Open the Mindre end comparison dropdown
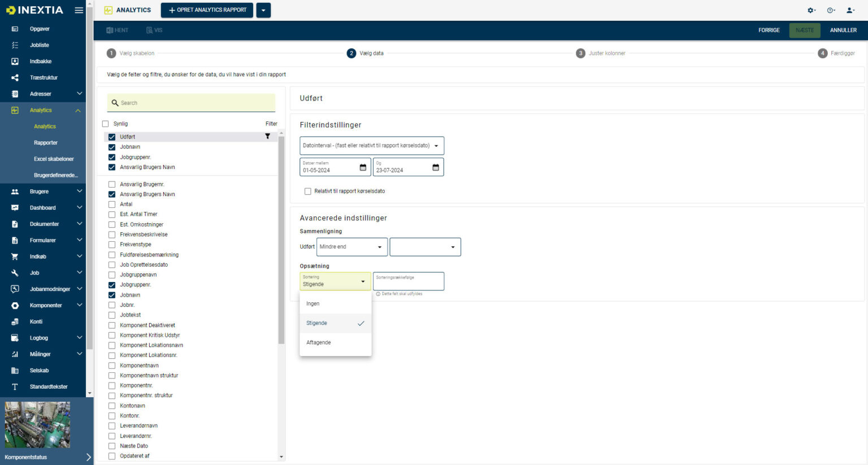This screenshot has height=465, width=868. [x=352, y=247]
